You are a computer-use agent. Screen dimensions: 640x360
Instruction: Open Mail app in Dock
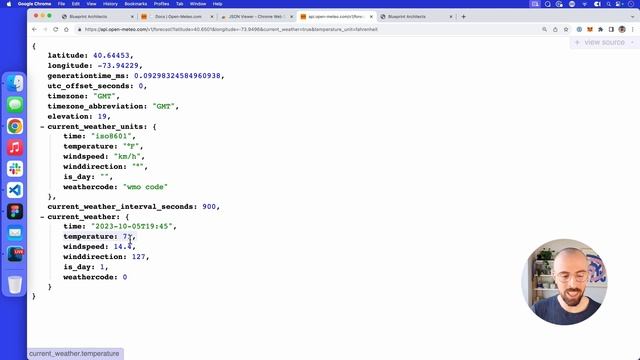(x=15, y=232)
